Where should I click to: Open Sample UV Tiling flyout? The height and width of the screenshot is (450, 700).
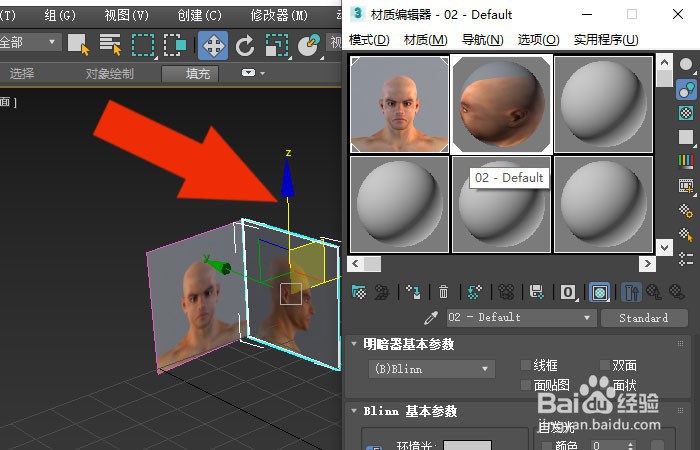686,137
